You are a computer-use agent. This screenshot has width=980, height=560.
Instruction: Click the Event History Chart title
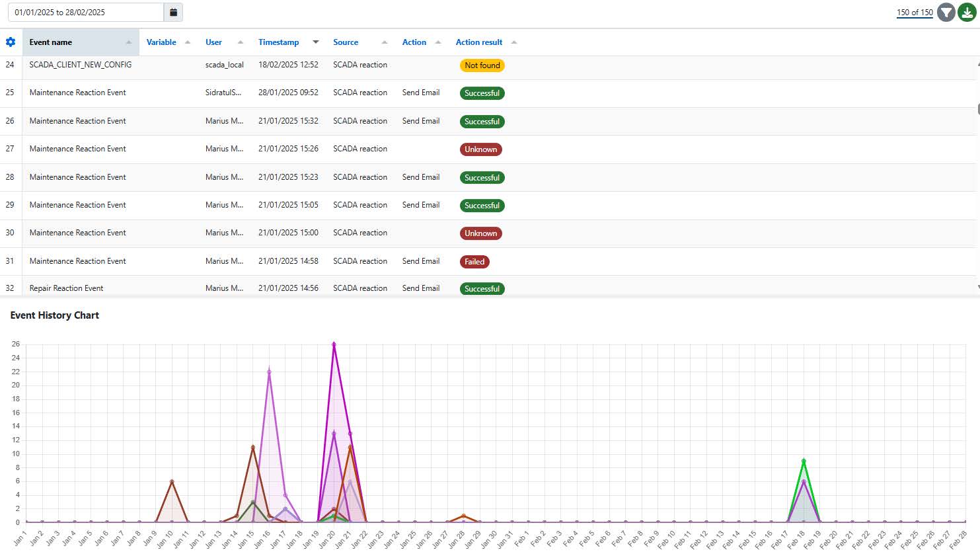pyautogui.click(x=55, y=315)
